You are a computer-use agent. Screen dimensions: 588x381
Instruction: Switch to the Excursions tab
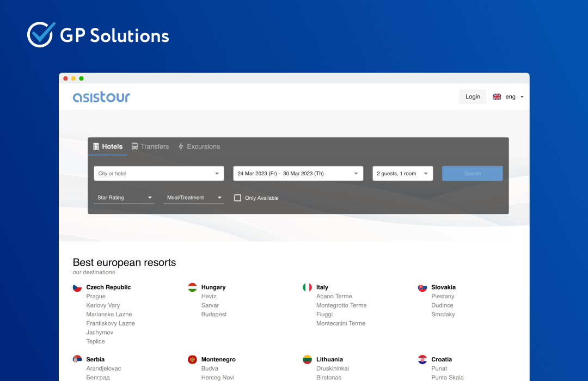[199, 146]
